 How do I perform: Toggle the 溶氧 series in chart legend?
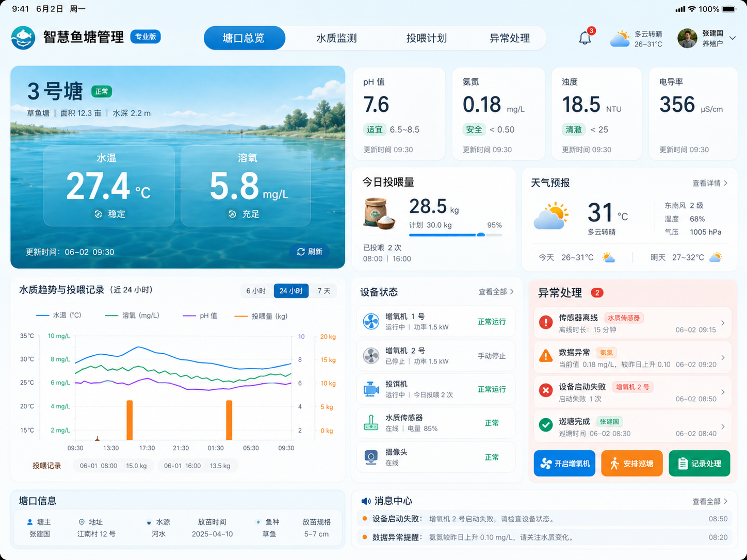[x=132, y=315]
